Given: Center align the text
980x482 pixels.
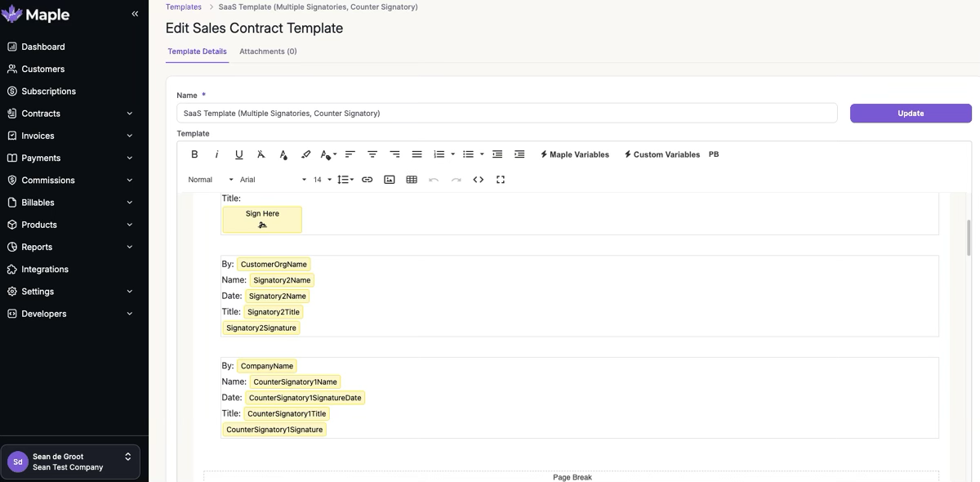Looking at the screenshot, I should coord(372,154).
